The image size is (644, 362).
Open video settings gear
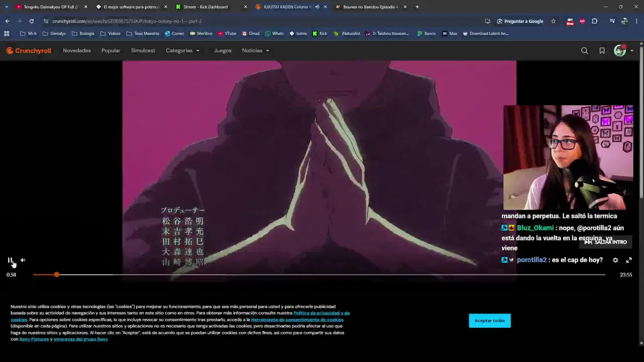pyautogui.click(x=615, y=260)
